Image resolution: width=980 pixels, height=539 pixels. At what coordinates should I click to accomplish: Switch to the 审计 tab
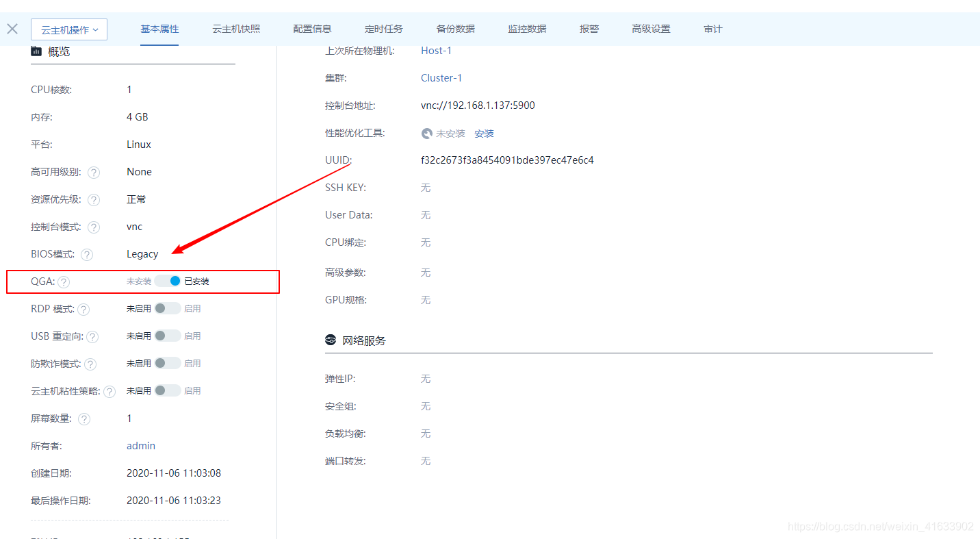(x=713, y=29)
